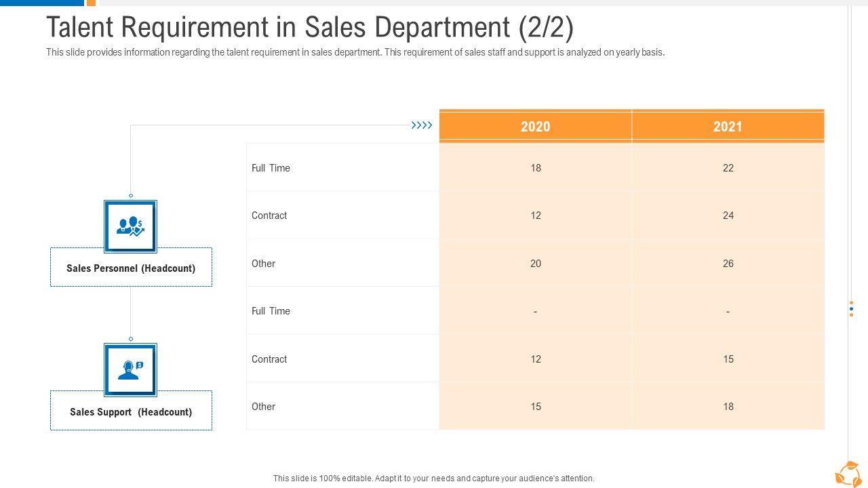Click the small circle connector above Sales Support icon
The image size is (868, 488).
[x=131, y=339]
